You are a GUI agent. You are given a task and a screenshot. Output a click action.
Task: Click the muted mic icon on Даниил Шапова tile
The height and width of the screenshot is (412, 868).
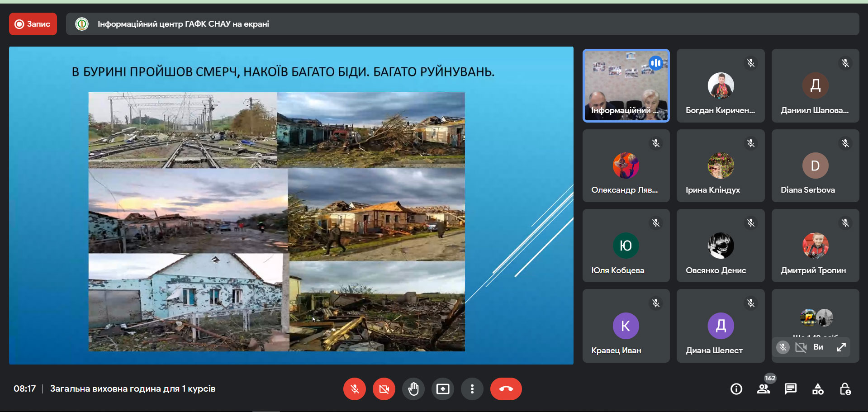coord(845,63)
